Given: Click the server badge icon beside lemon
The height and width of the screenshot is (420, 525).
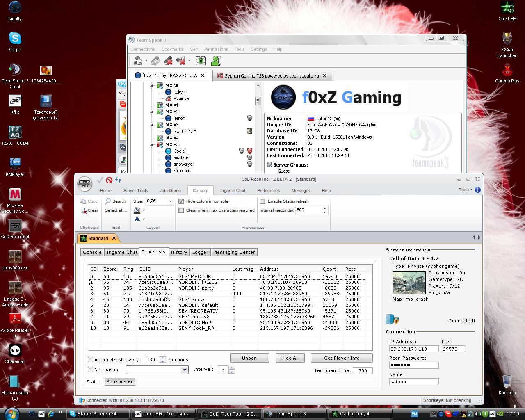Looking at the screenshot, I should tap(249, 118).
